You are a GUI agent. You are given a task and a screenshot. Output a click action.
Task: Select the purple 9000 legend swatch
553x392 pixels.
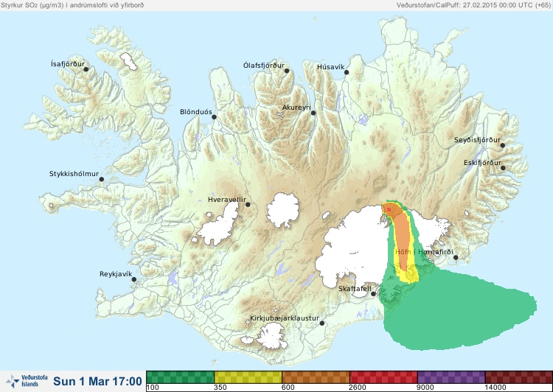[x=451, y=377]
